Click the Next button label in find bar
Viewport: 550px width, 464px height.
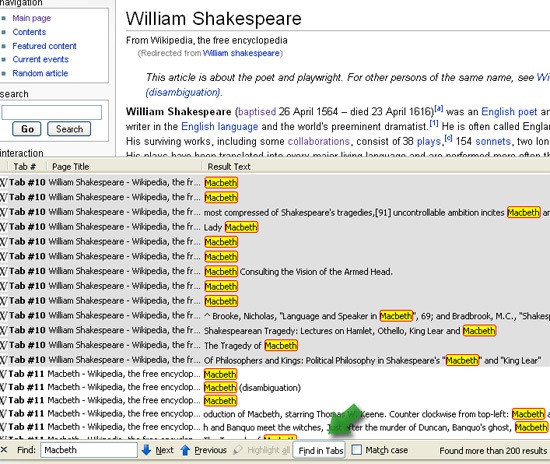coord(165,450)
